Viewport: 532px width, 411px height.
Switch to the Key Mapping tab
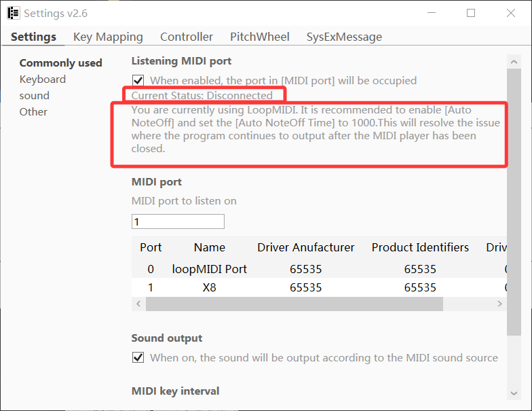click(108, 37)
